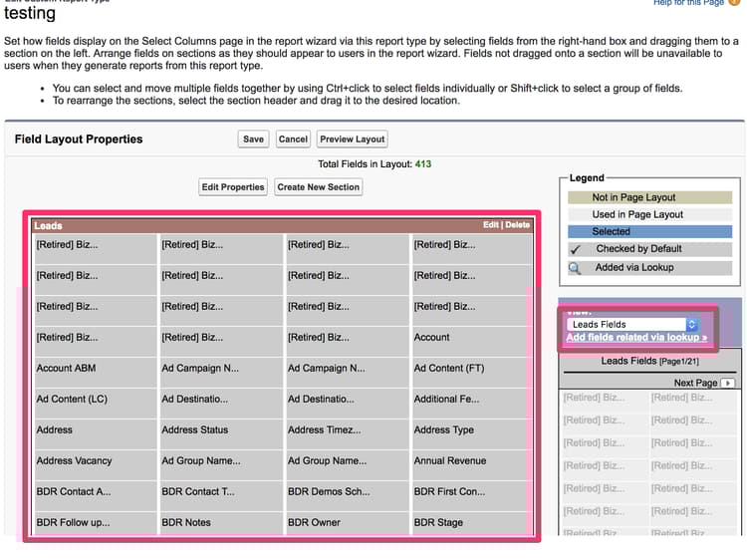Click the Not in Page Layout legend swatch
This screenshot has height=560, width=747.
[x=649, y=197]
